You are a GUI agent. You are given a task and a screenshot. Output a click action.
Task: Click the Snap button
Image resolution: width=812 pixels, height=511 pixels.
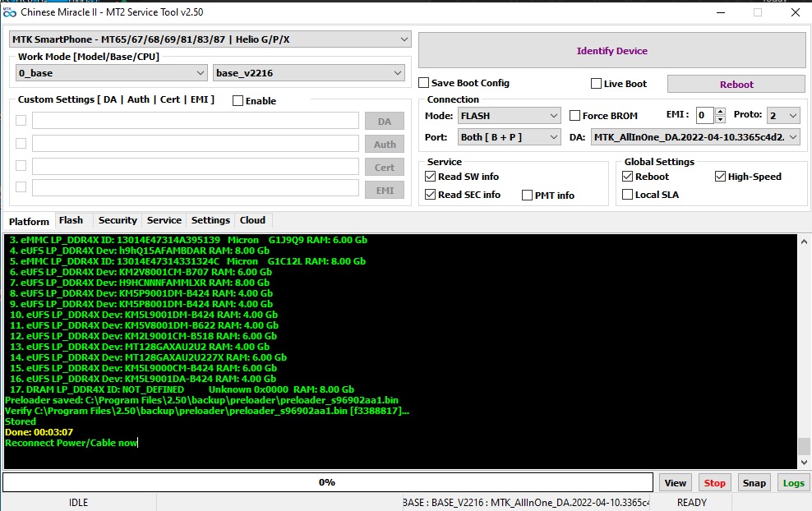click(754, 482)
